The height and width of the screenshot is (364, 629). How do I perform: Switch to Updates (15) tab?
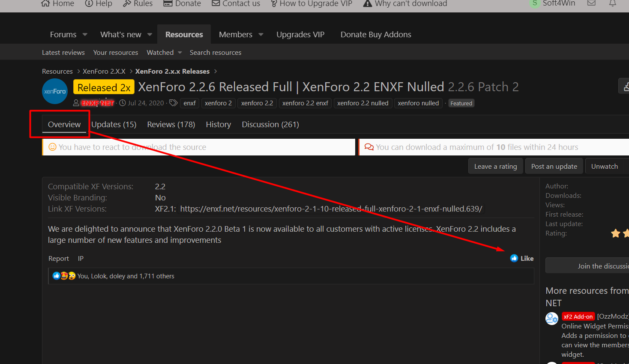[114, 124]
